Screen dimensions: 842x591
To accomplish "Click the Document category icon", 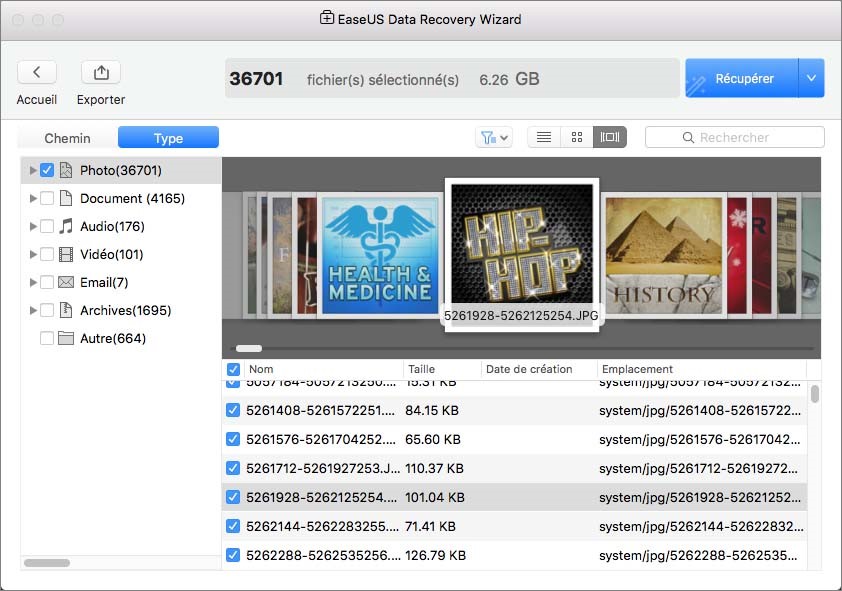I will [66, 198].
